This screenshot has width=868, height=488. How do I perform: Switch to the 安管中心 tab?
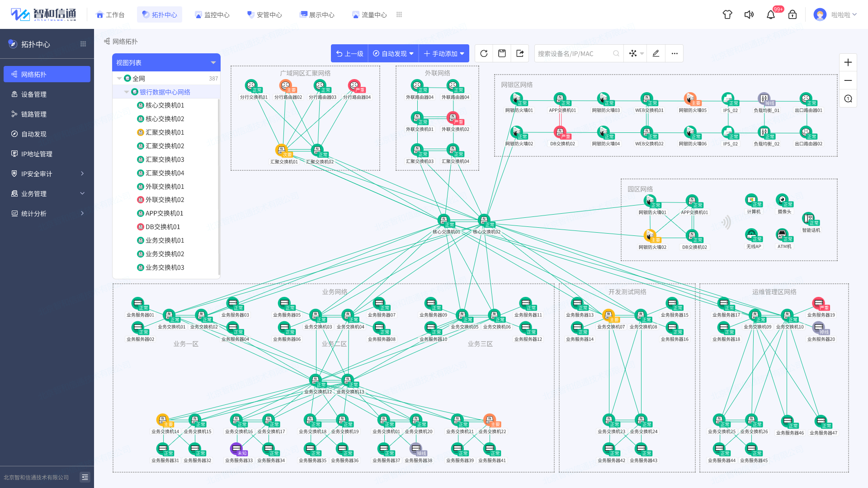coord(264,14)
